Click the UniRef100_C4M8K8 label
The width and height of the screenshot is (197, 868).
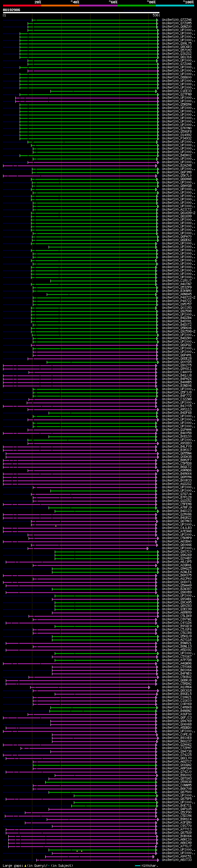click(177, 708)
